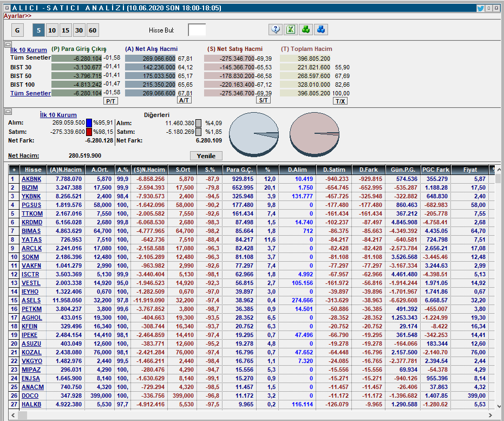Viewport: 504px width, 421px height.
Task: Click the Net Hacim value 280.519.900
Action: click(85, 156)
